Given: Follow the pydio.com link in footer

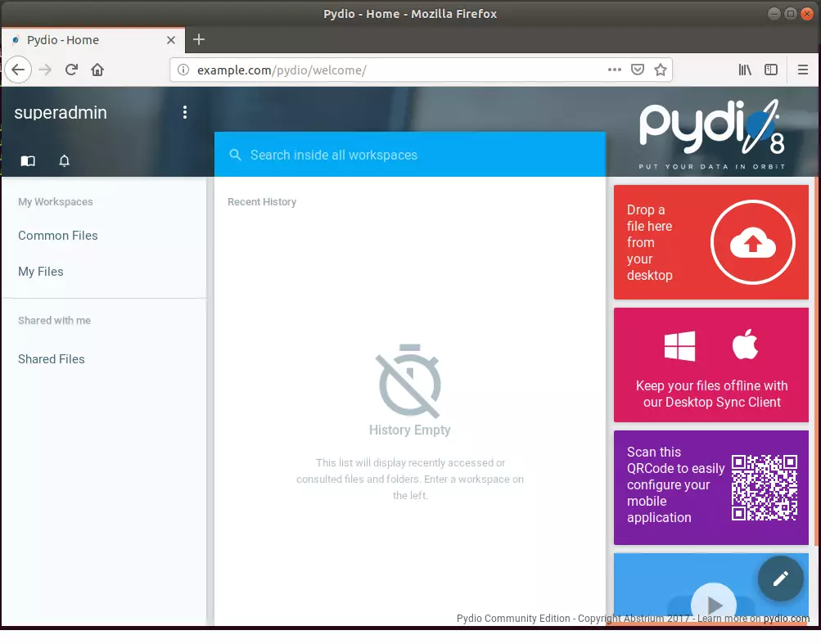Looking at the screenshot, I should [787, 619].
